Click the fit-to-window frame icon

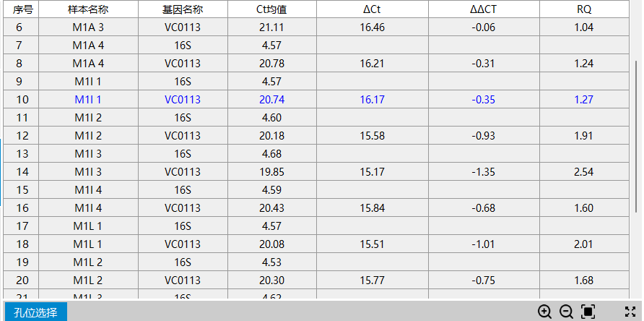[x=588, y=312]
